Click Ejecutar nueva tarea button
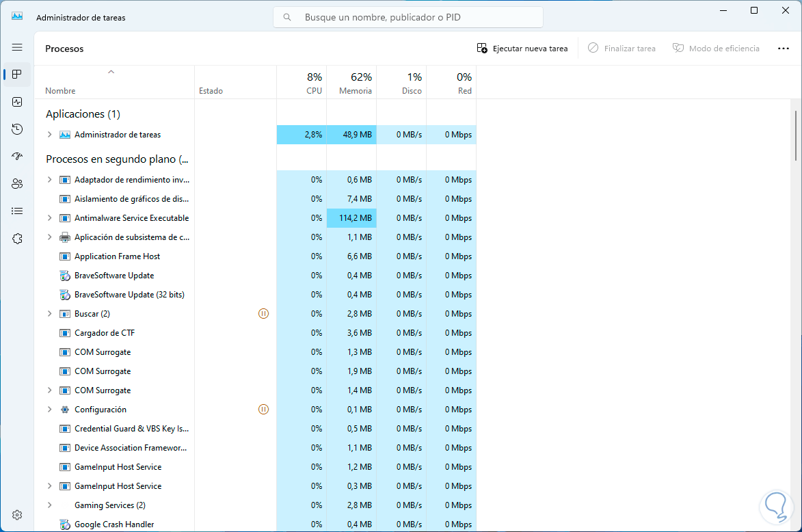 [522, 49]
